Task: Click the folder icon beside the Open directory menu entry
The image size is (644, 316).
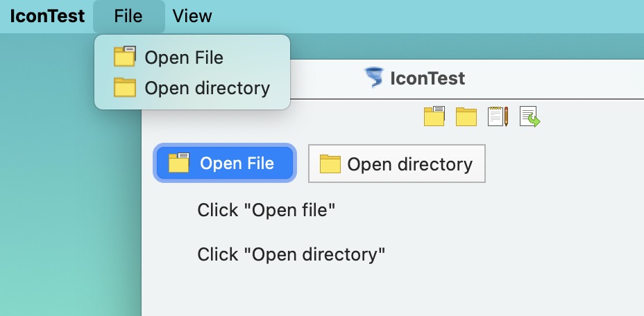Action: pyautogui.click(x=125, y=87)
